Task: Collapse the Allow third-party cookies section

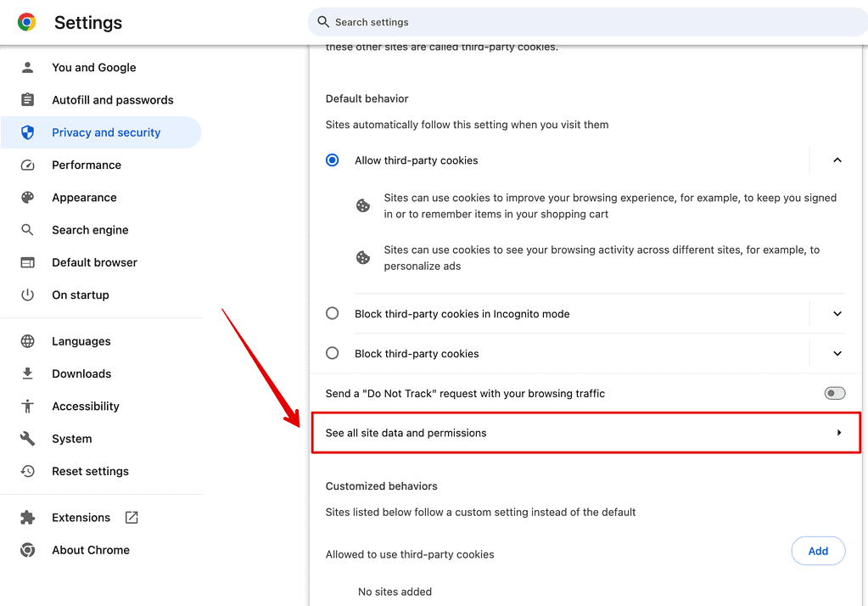Action: [837, 160]
